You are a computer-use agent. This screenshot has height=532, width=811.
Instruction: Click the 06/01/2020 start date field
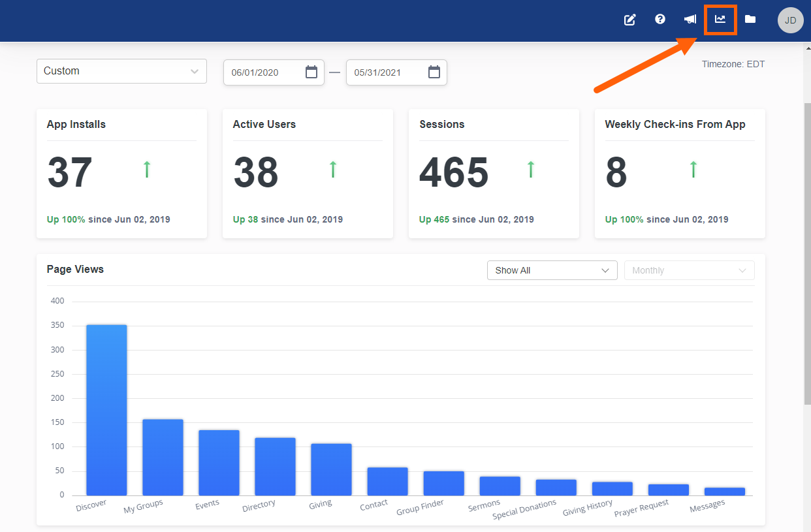(261, 72)
